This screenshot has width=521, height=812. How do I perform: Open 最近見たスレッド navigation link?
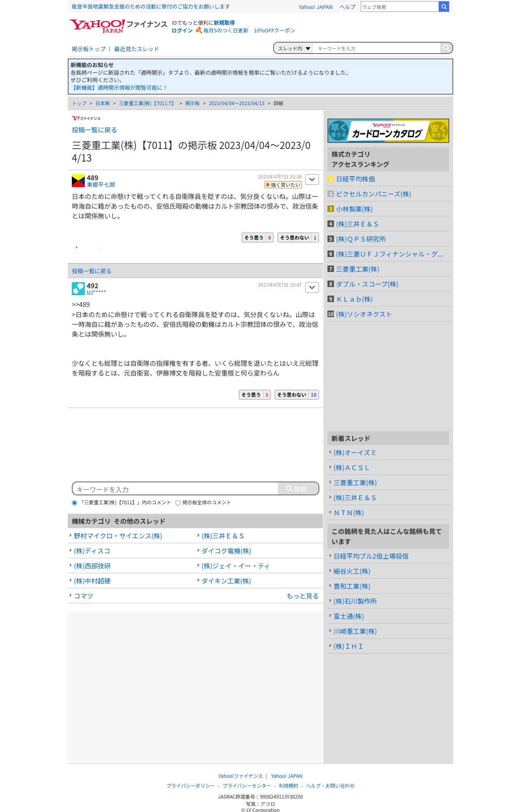(136, 49)
